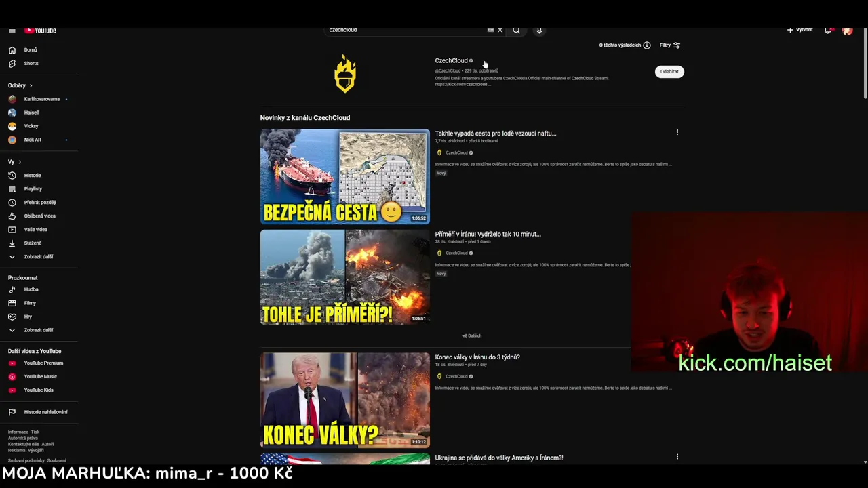Click the magnifier search button
Image resolution: width=868 pixels, height=488 pixels.
click(516, 30)
